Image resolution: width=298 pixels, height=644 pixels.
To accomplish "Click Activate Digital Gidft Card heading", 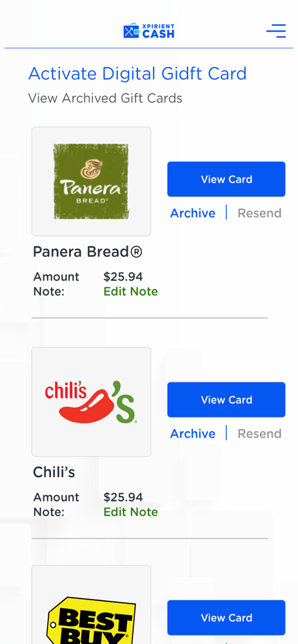I will tap(137, 74).
